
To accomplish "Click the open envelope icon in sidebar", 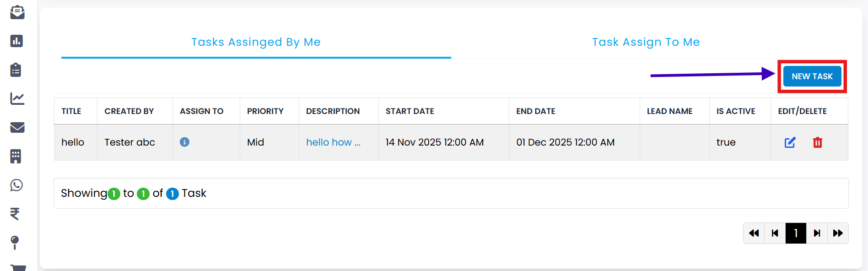I will coord(17,12).
